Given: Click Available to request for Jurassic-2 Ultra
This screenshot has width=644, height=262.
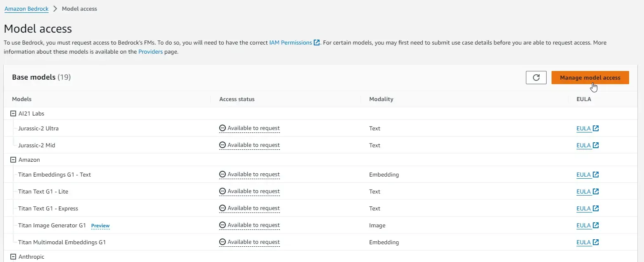Looking at the screenshot, I should (x=253, y=128).
